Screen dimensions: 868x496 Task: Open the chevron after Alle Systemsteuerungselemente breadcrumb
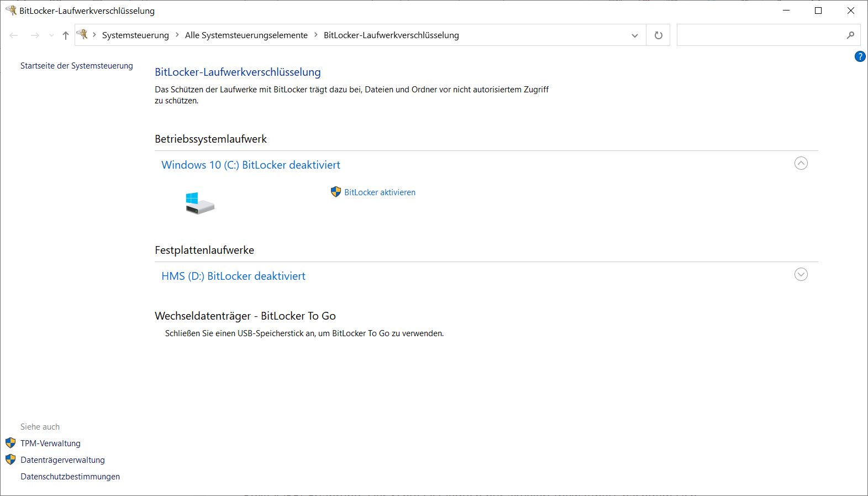click(x=316, y=35)
